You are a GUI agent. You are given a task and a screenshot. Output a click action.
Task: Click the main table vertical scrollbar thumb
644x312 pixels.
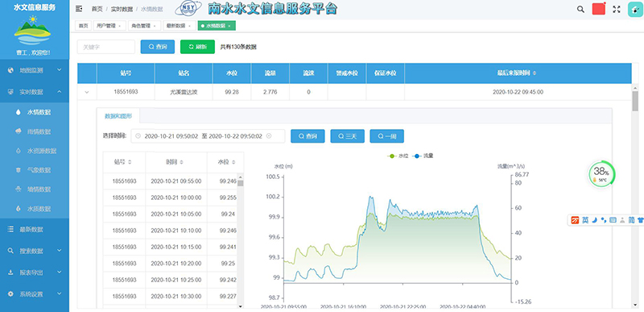tap(635, 101)
